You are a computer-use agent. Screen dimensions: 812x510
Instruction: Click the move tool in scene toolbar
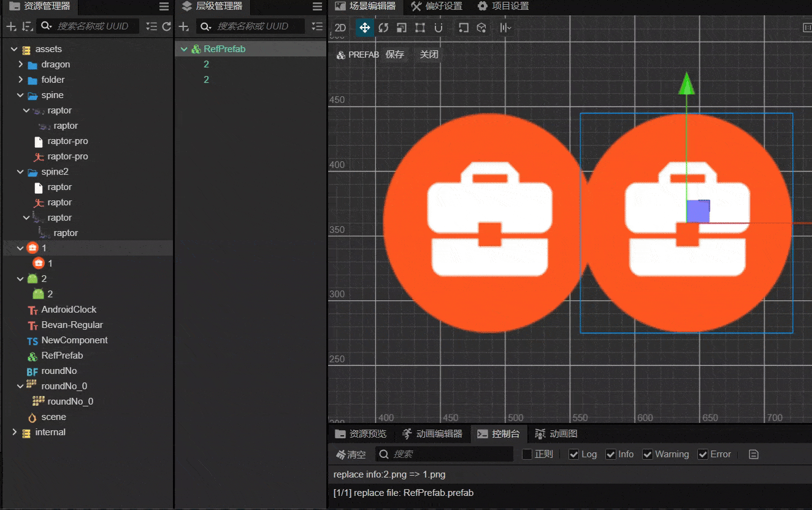pyautogui.click(x=364, y=28)
